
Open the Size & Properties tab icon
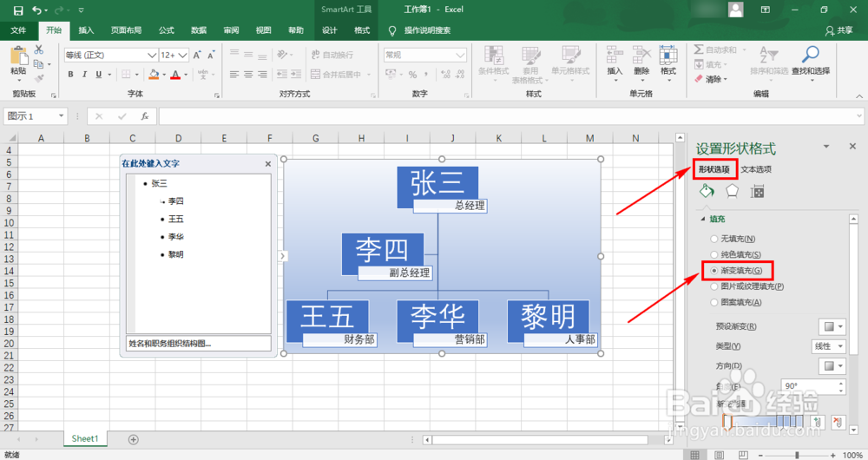click(x=757, y=192)
